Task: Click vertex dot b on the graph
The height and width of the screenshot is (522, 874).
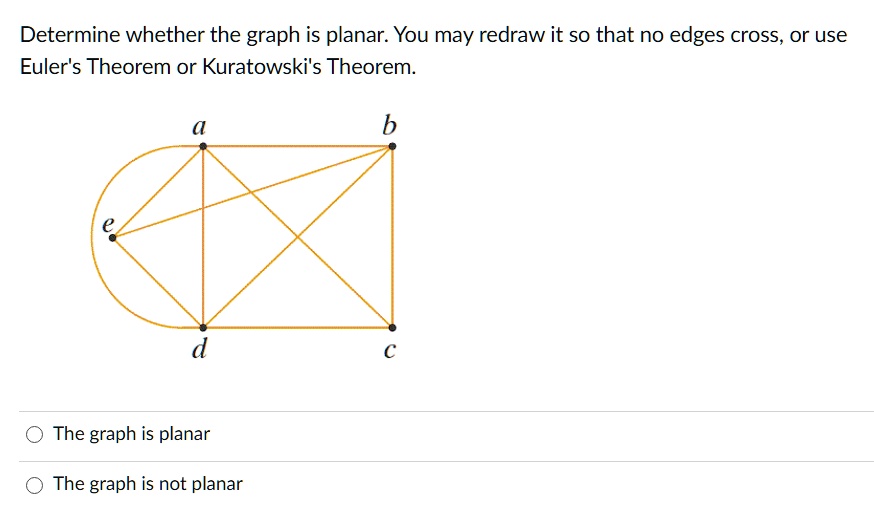Action: (x=392, y=146)
